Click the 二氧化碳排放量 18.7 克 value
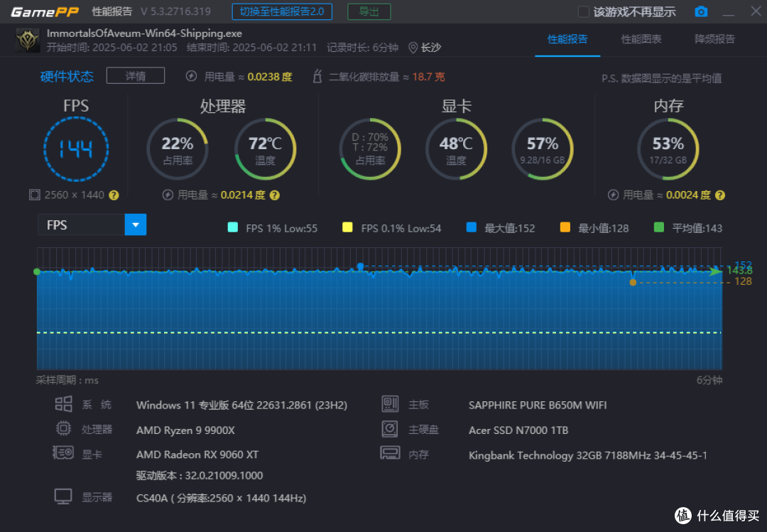Viewport: 767px width, 532px height. point(428,77)
